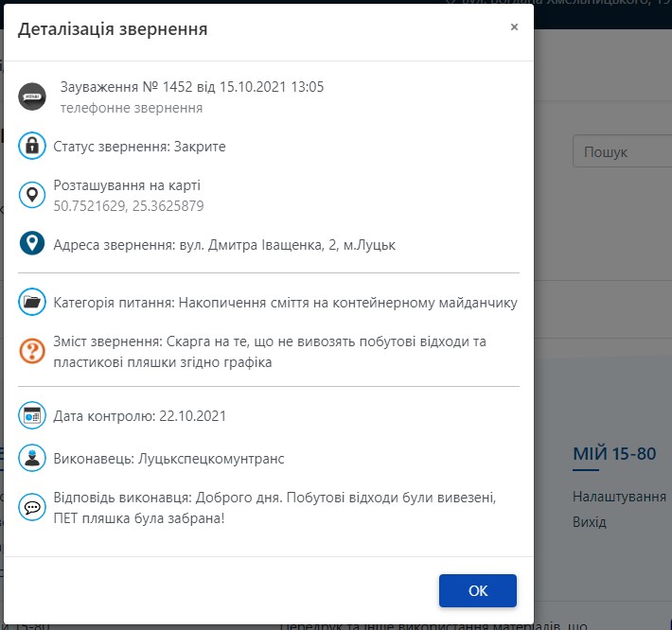Click the dark blue address marker icon
The height and width of the screenshot is (630, 672).
point(33,244)
